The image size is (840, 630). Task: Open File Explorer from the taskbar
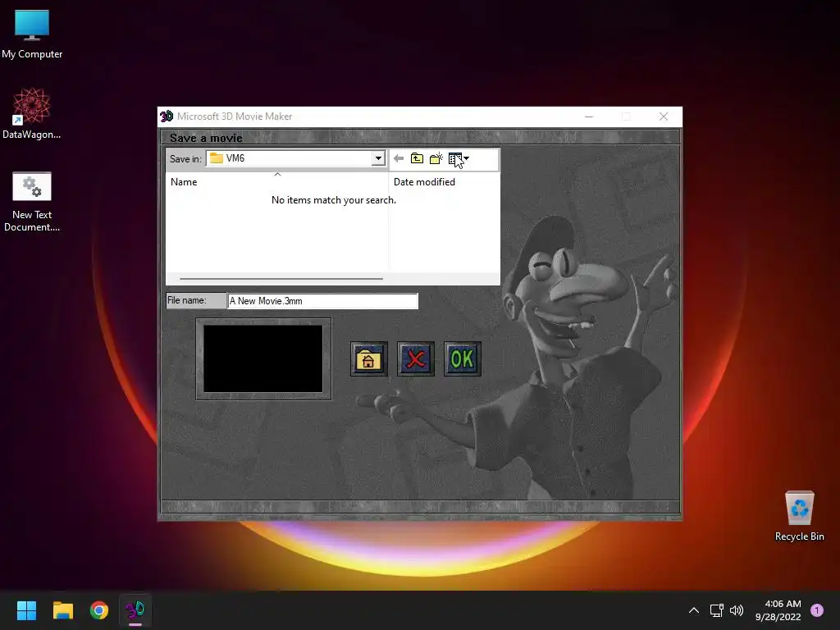click(x=62, y=610)
